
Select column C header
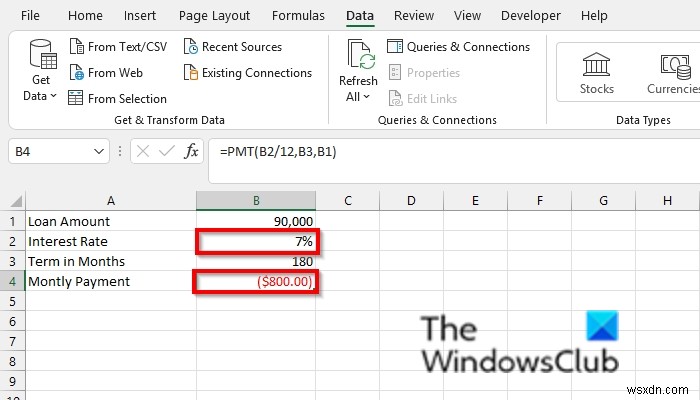pyautogui.click(x=348, y=201)
